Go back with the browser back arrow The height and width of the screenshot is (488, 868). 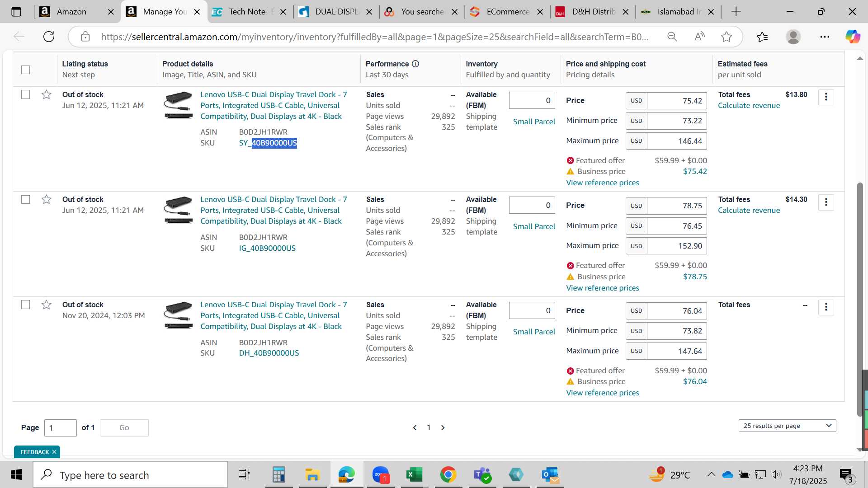[x=19, y=37]
